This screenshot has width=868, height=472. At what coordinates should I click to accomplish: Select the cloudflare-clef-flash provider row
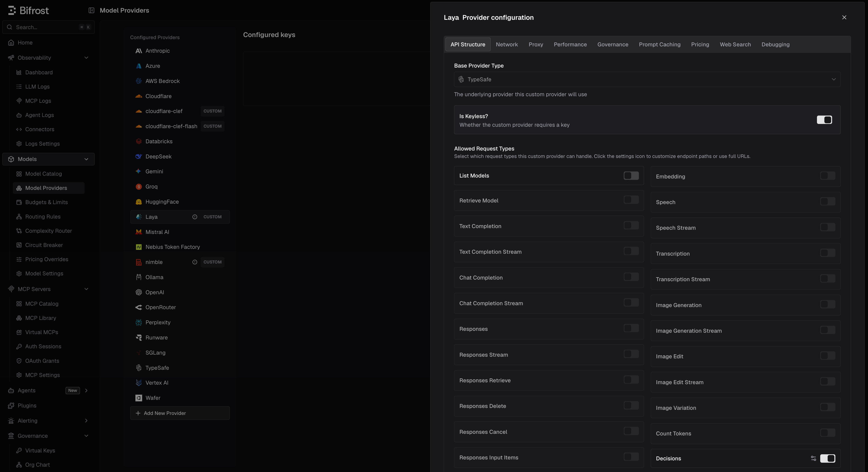click(180, 126)
